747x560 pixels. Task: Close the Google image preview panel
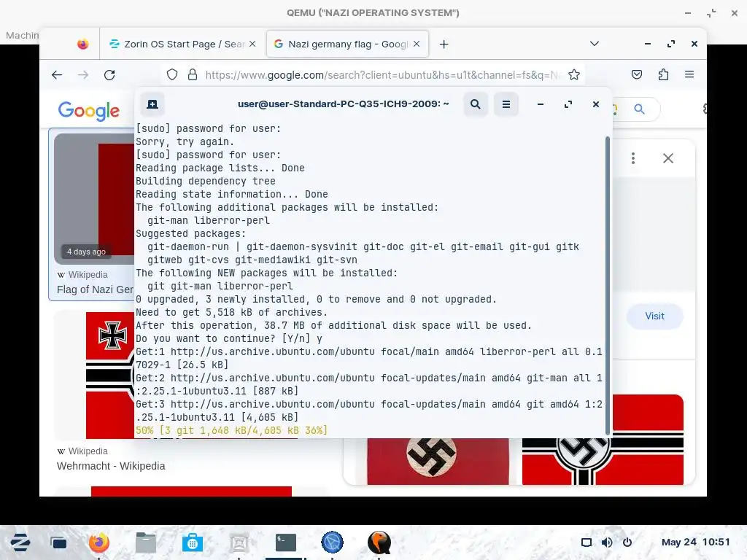(x=668, y=158)
